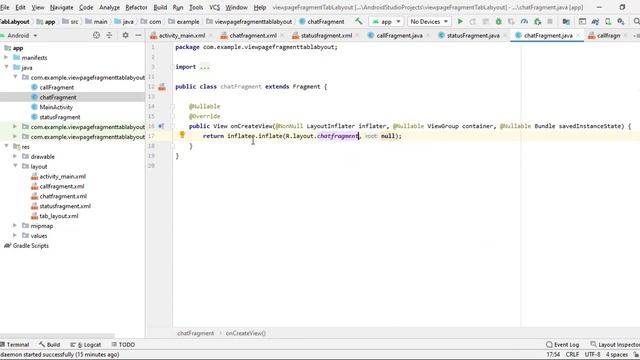Close the chatFragment.java tab
The width and height of the screenshot is (640, 360).
pyautogui.click(x=578, y=36)
